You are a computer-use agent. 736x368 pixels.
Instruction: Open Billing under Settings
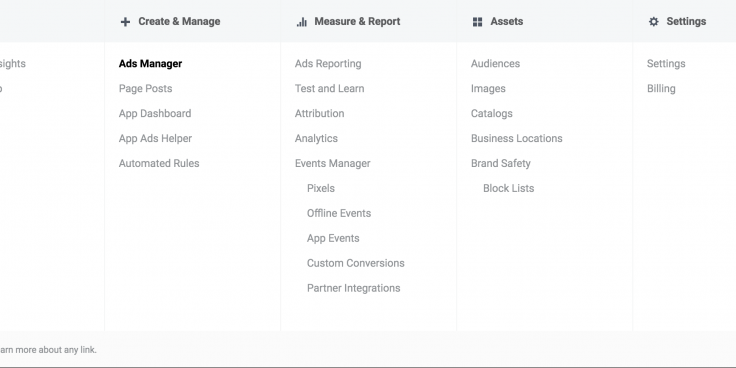click(661, 89)
